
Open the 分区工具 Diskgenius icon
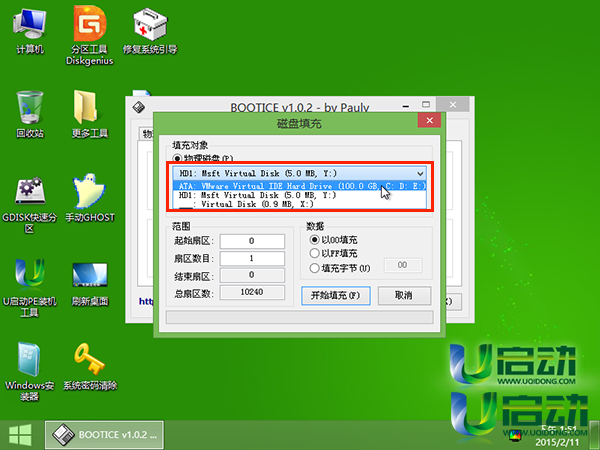point(90,36)
